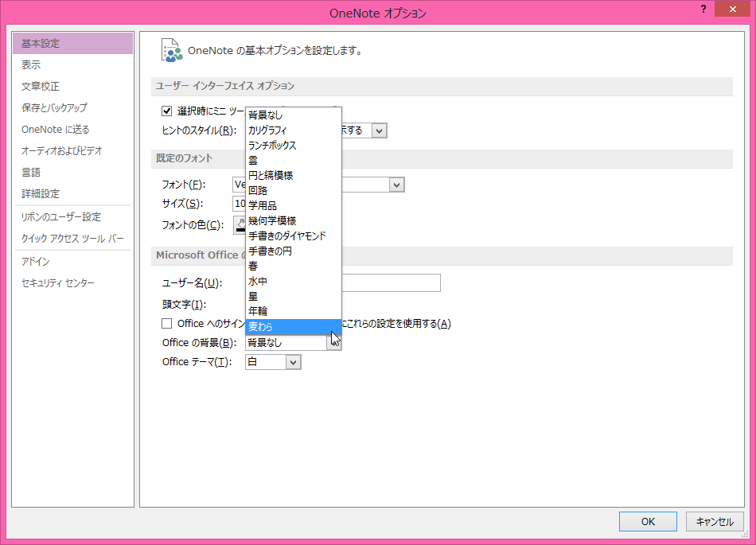This screenshot has width=756, height=545.
Task: Open リボンのユーザー設定 category
Action: click(x=72, y=217)
